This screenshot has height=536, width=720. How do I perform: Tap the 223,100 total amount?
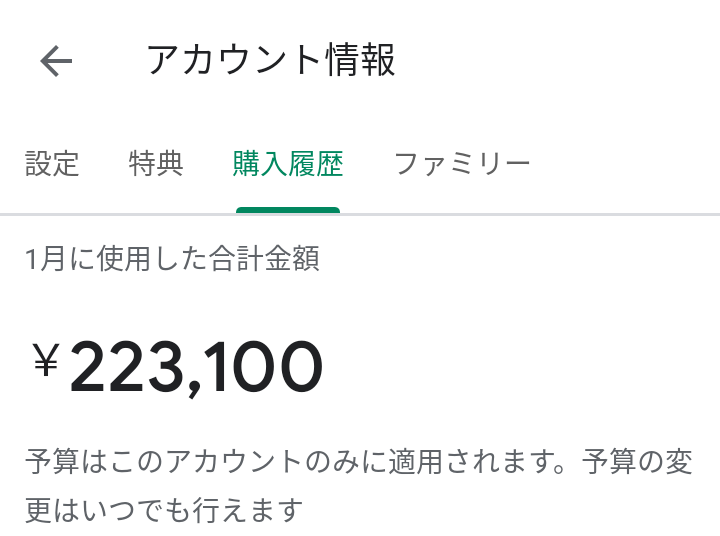coord(196,366)
